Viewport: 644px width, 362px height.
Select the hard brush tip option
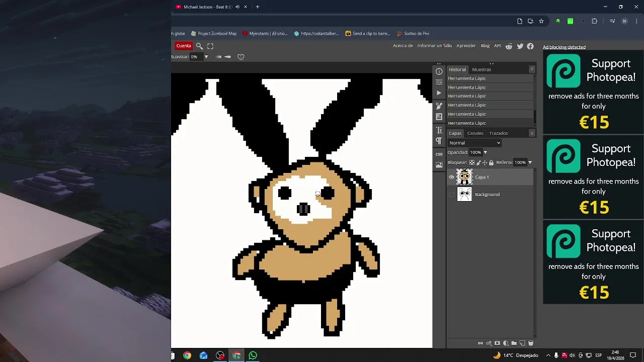coord(227,57)
